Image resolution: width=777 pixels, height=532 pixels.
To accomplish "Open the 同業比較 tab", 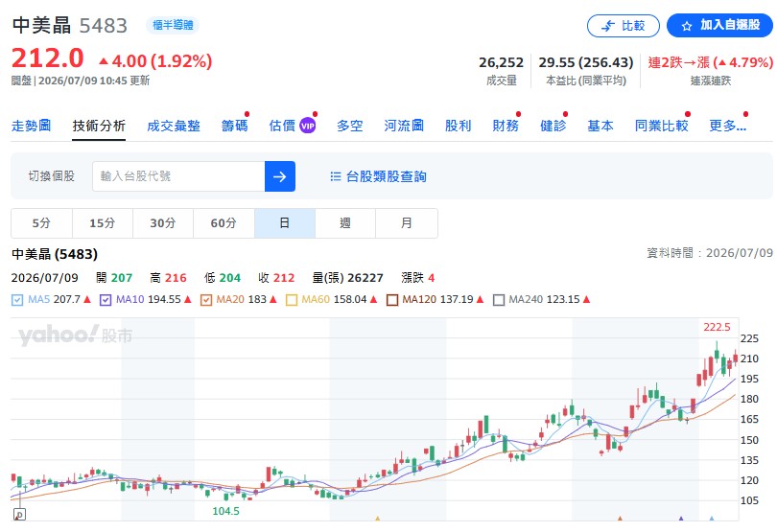I will 662,126.
